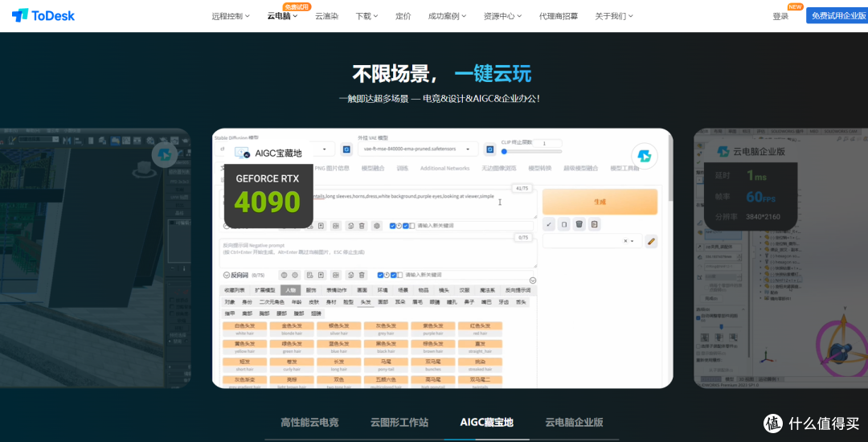The height and width of the screenshot is (442, 868).
Task: Click blank-page icon below the 生成 button
Action: coord(564,224)
